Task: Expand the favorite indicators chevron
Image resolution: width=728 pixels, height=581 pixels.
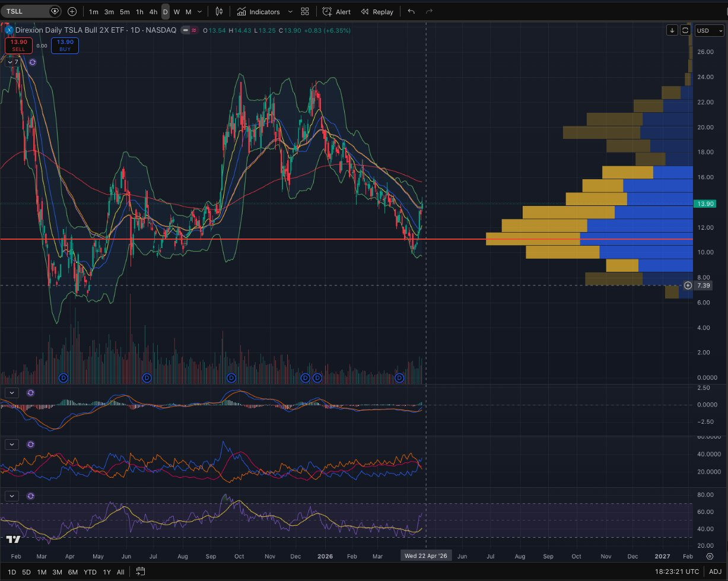Action: [290, 12]
